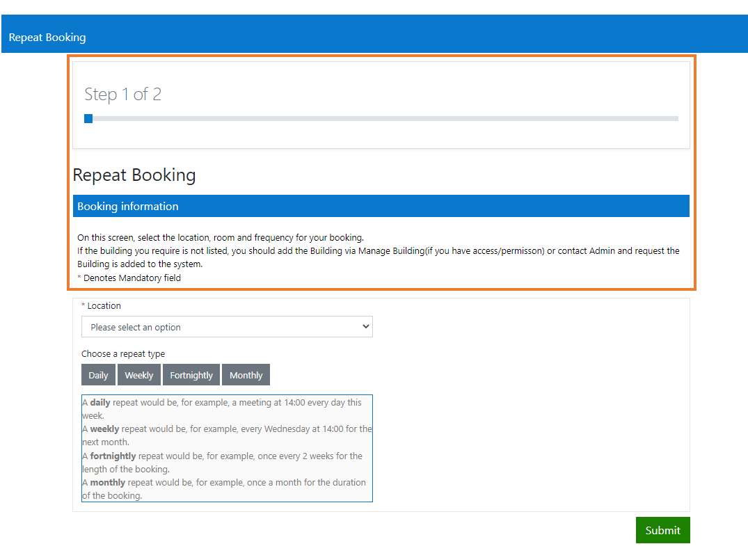This screenshot has width=748, height=560.
Task: Click the large Repeat Booking page heading
Action: [134, 175]
